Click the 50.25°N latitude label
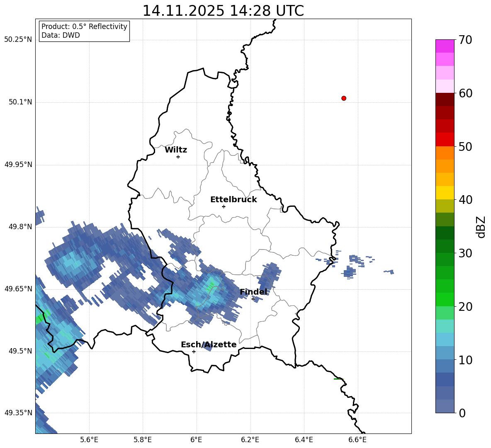This screenshot has height=448, width=491. pos(18,40)
